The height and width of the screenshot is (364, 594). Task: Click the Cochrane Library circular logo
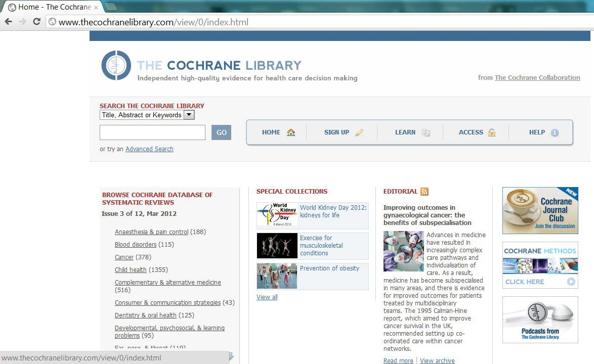[x=116, y=65]
